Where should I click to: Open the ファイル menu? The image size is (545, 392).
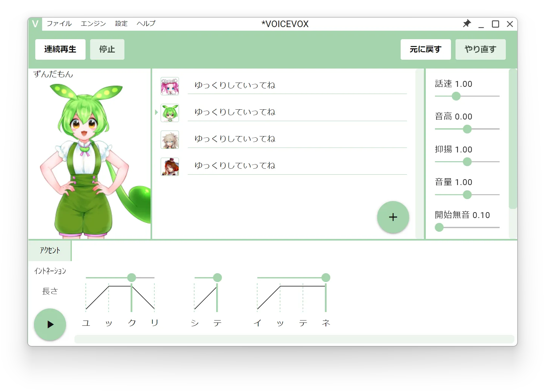click(59, 24)
